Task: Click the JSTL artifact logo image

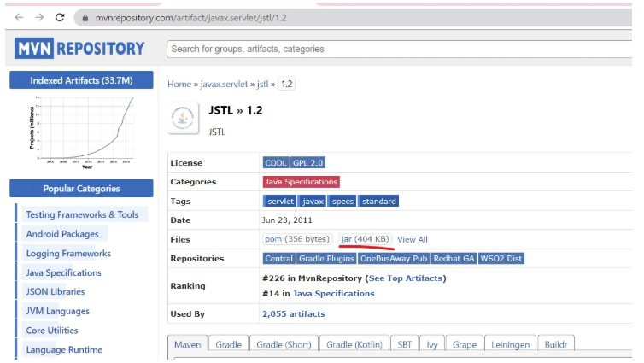Action: (x=183, y=118)
